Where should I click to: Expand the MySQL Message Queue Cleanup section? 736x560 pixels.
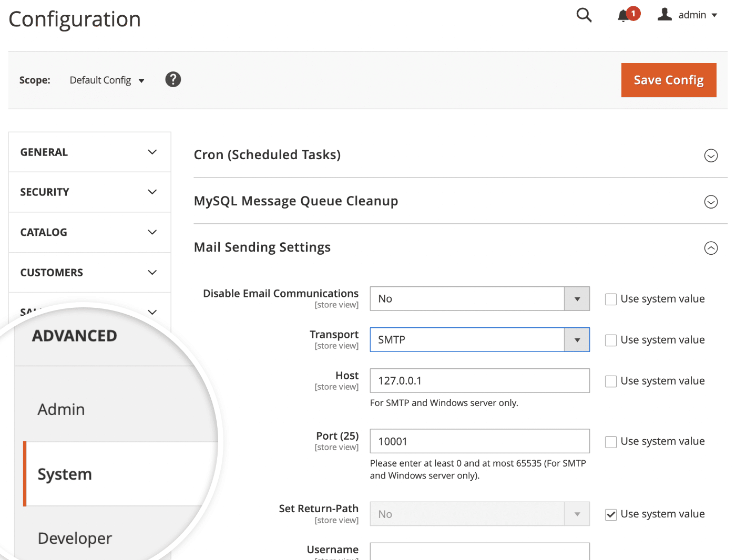click(x=455, y=201)
